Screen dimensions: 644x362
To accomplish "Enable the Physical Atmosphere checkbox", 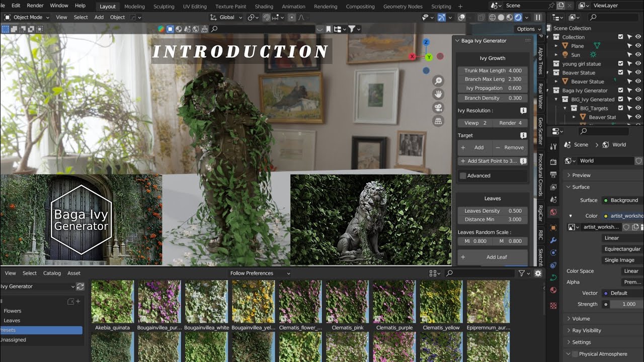I will coord(575,354).
